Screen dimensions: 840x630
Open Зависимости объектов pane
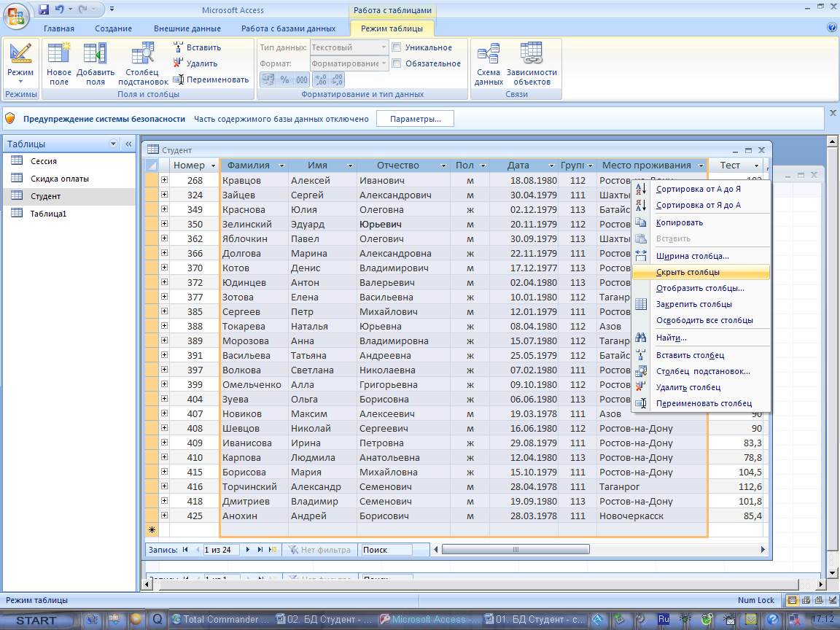tap(532, 63)
